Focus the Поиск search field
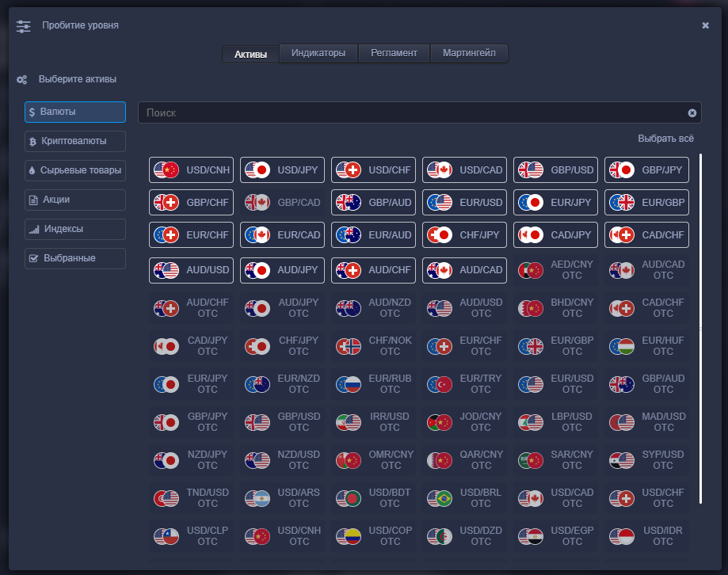 420,112
